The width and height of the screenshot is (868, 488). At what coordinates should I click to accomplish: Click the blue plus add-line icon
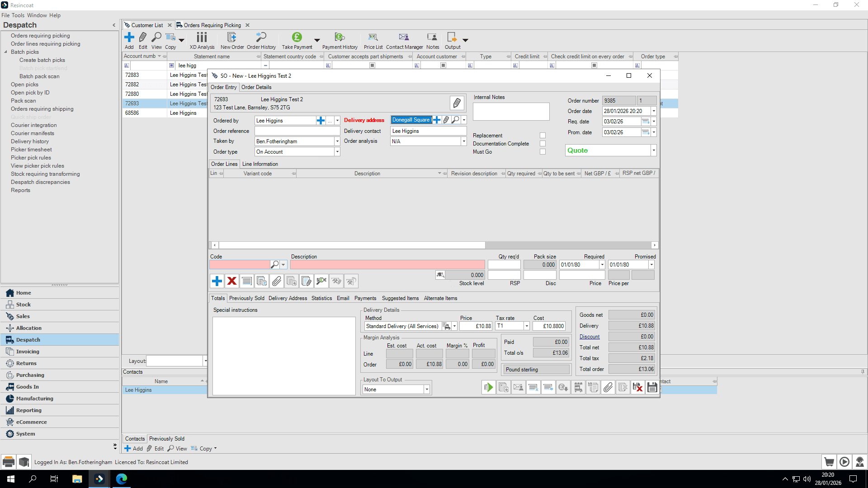217,281
